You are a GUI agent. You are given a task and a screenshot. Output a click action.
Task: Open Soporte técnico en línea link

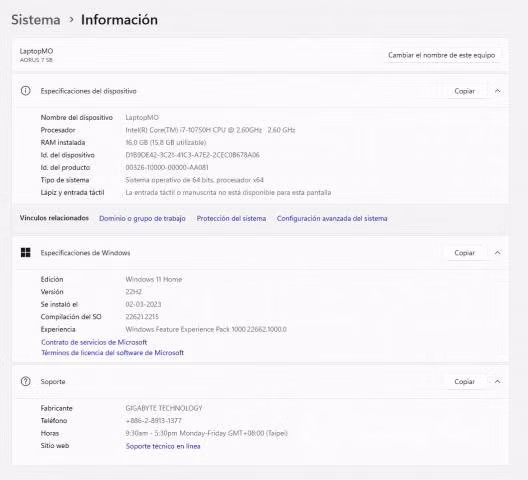(x=163, y=446)
